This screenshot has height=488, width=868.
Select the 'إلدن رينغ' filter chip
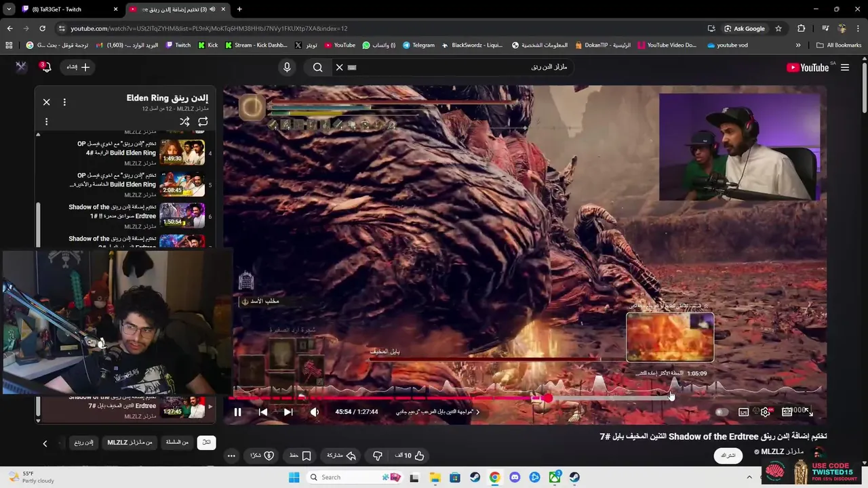(x=83, y=443)
